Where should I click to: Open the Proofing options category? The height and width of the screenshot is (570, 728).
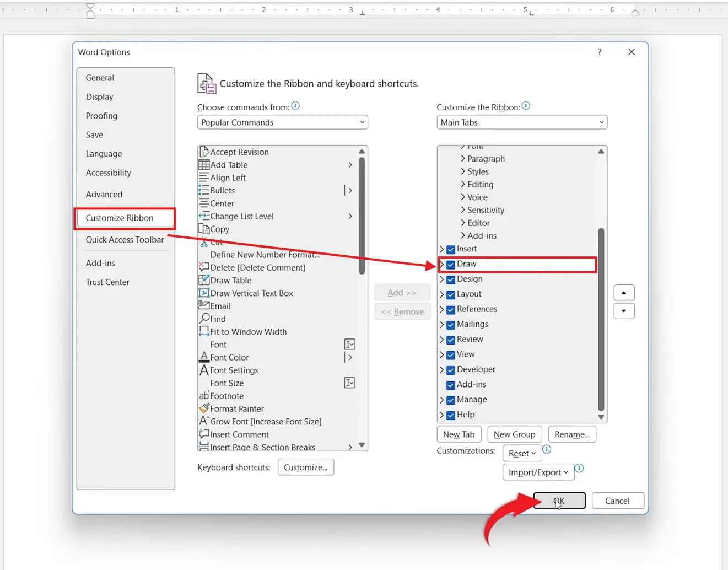pyautogui.click(x=101, y=116)
